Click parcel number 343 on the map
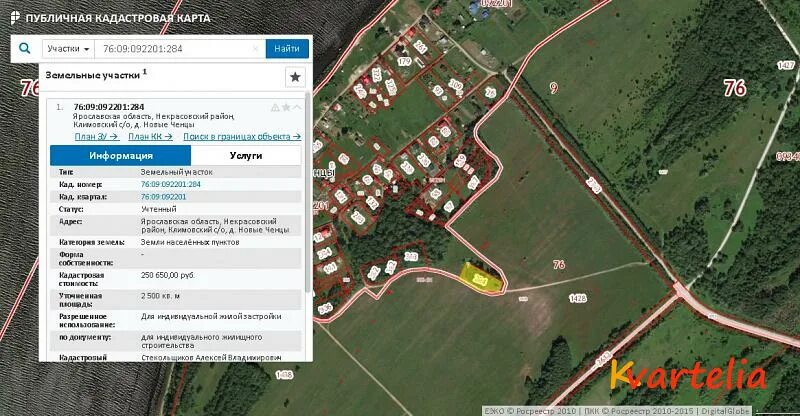Screen dimensions: 800x416 (411, 256)
